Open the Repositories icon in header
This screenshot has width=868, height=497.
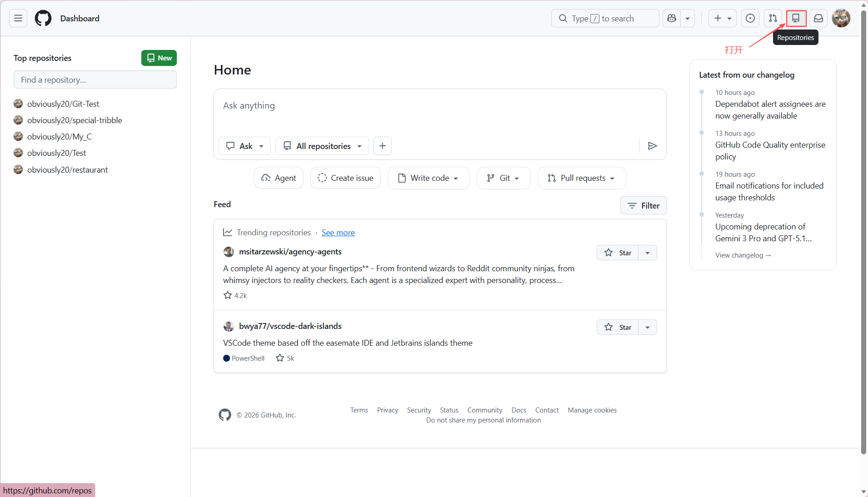pos(796,18)
